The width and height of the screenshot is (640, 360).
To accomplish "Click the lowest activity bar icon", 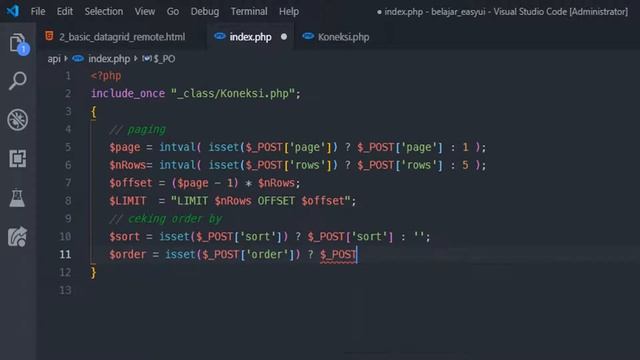I will tap(18, 237).
